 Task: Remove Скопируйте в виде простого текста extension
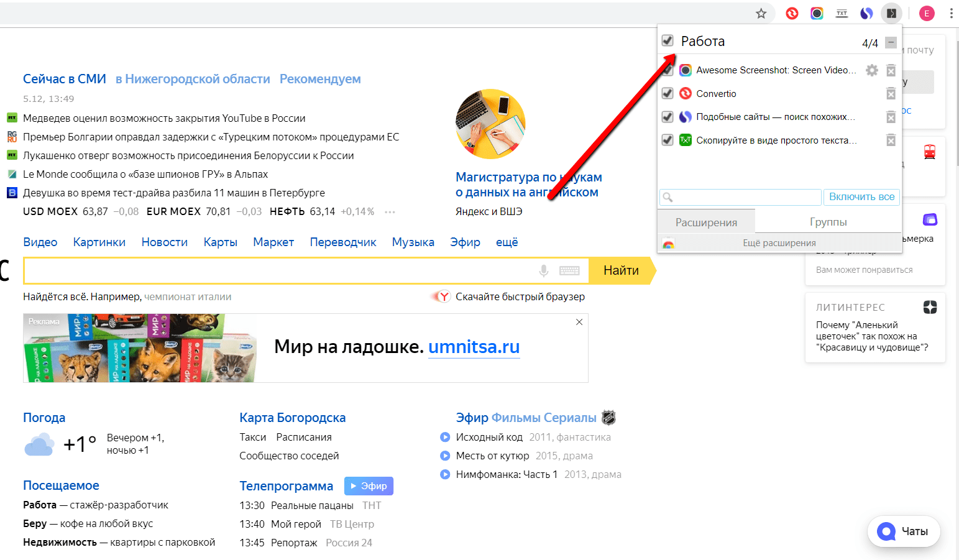tap(891, 140)
